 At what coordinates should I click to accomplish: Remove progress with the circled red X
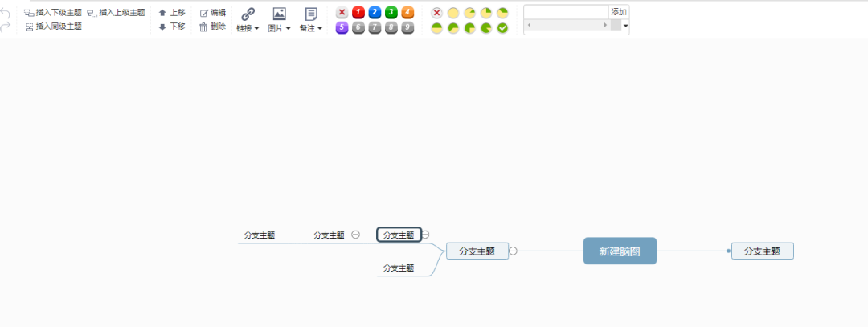point(436,13)
